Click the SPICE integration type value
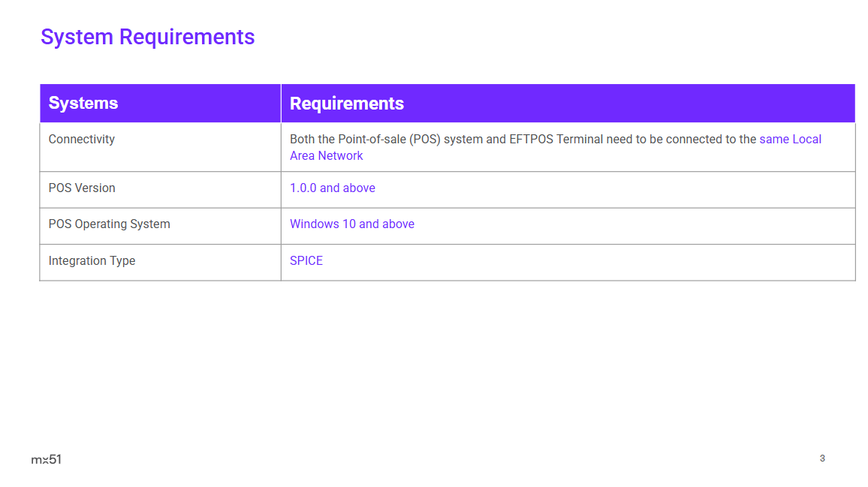 coord(306,261)
